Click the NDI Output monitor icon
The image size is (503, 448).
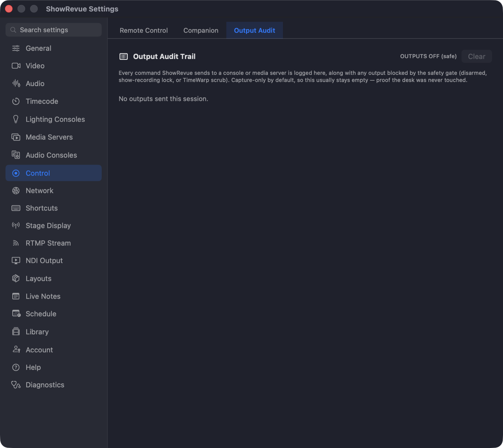(x=16, y=261)
